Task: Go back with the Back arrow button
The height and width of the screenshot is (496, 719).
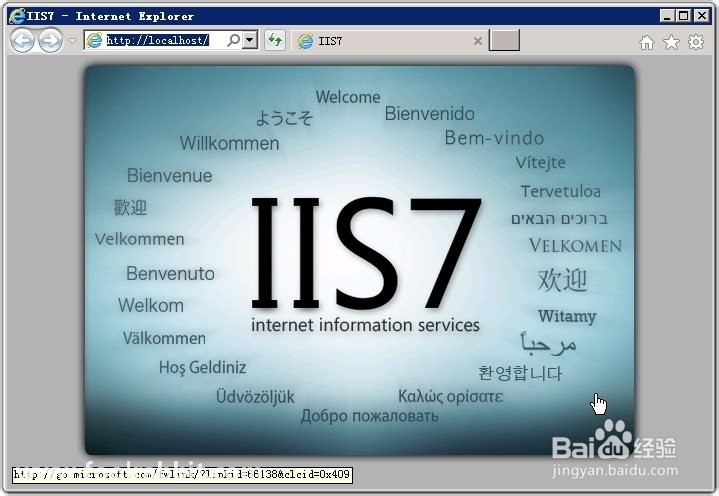Action: click(x=22, y=40)
